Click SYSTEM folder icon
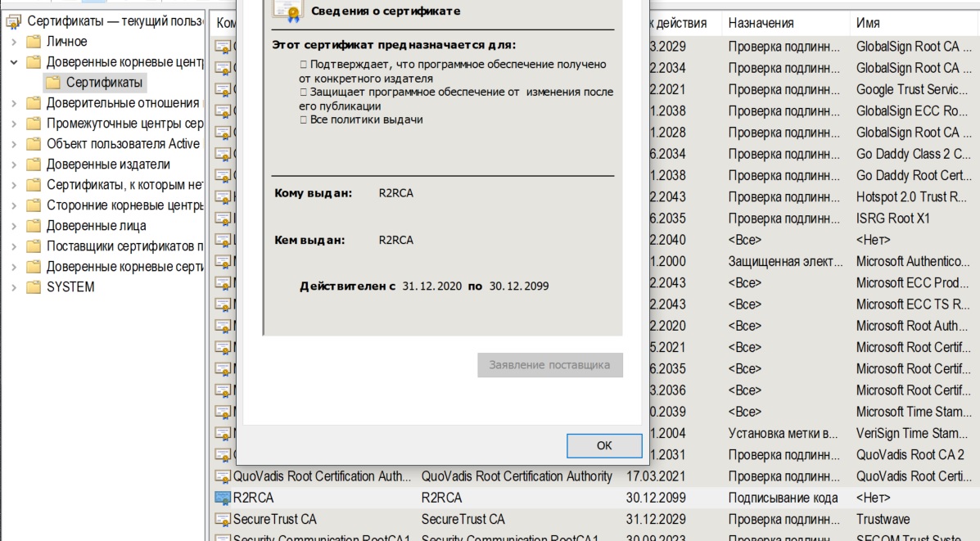This screenshot has width=980, height=541. coord(34,287)
